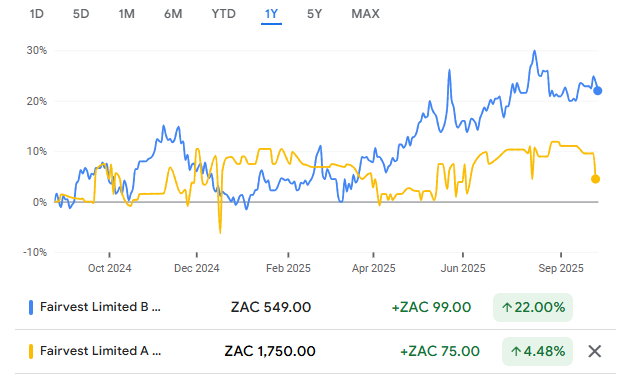Switch to the 1D time range
This screenshot has height=385, width=629.
click(x=37, y=14)
